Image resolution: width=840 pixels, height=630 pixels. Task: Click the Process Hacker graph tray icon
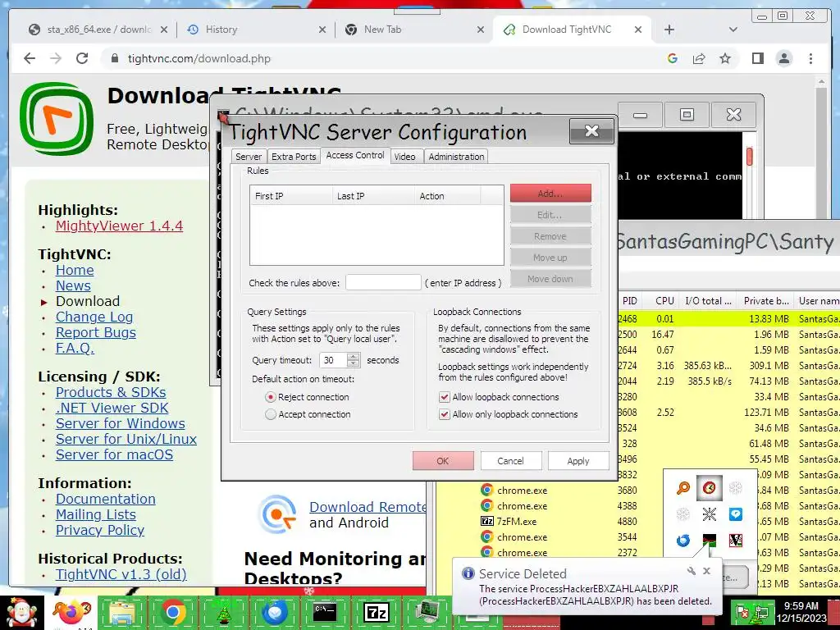tap(710, 540)
